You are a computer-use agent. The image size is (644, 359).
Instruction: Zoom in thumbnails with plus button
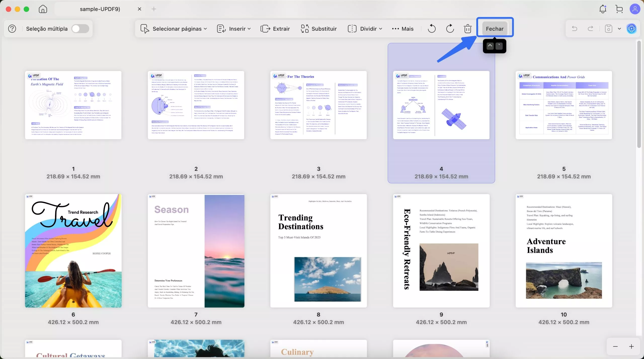(x=631, y=346)
